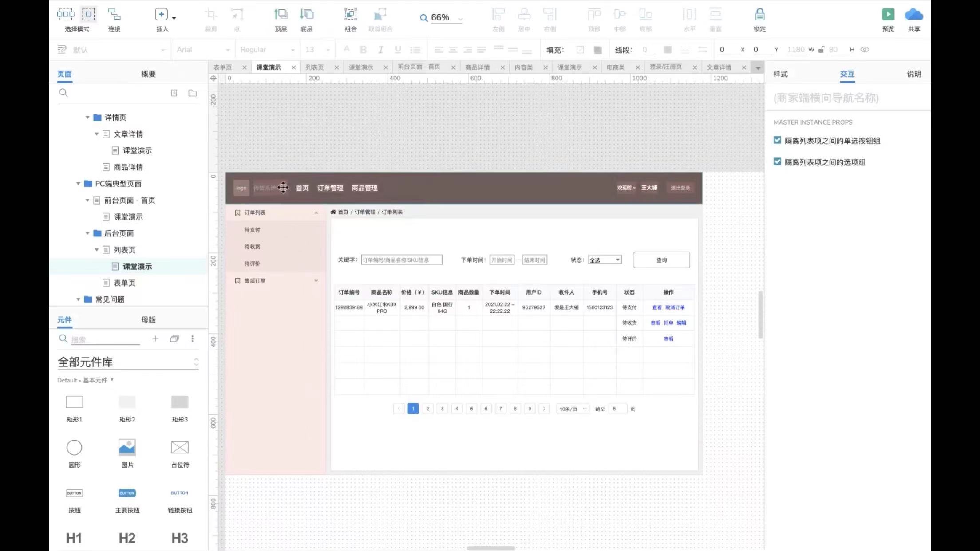Viewport: 980px width, 551px height.
Task: Click add page icon in pages panel
Action: [x=174, y=93]
